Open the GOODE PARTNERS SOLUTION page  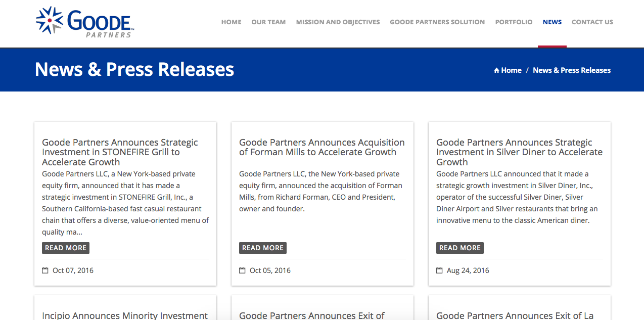click(437, 22)
